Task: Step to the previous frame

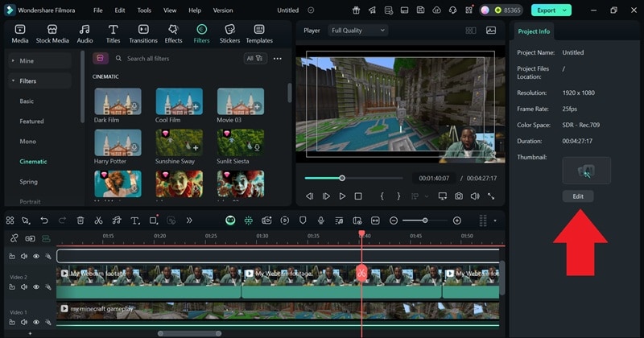Action: point(310,196)
